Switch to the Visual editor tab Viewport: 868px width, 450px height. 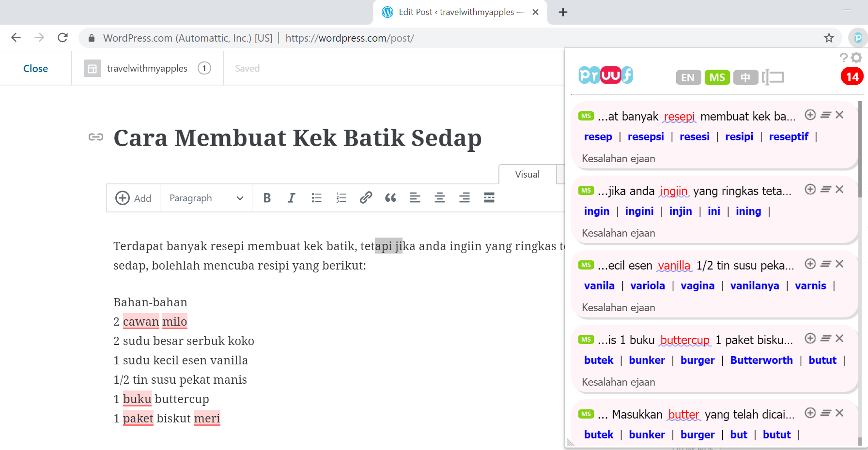[527, 174]
